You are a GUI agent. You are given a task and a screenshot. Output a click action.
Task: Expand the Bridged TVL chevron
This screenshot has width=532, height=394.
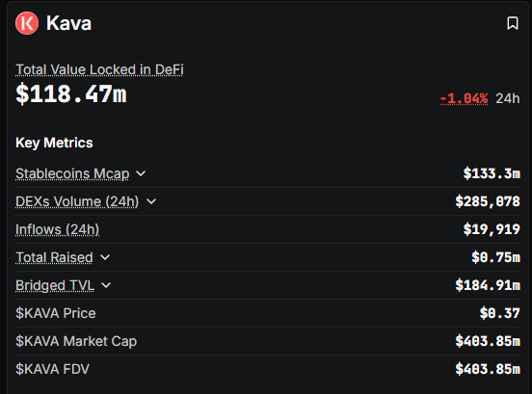(x=106, y=285)
